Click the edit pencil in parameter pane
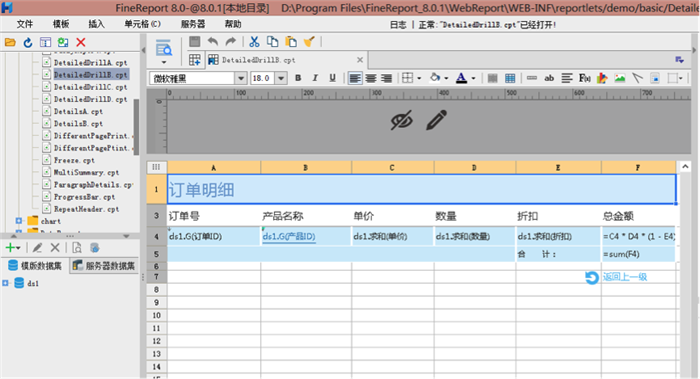Viewport: 700px width, 379px height. [x=436, y=120]
